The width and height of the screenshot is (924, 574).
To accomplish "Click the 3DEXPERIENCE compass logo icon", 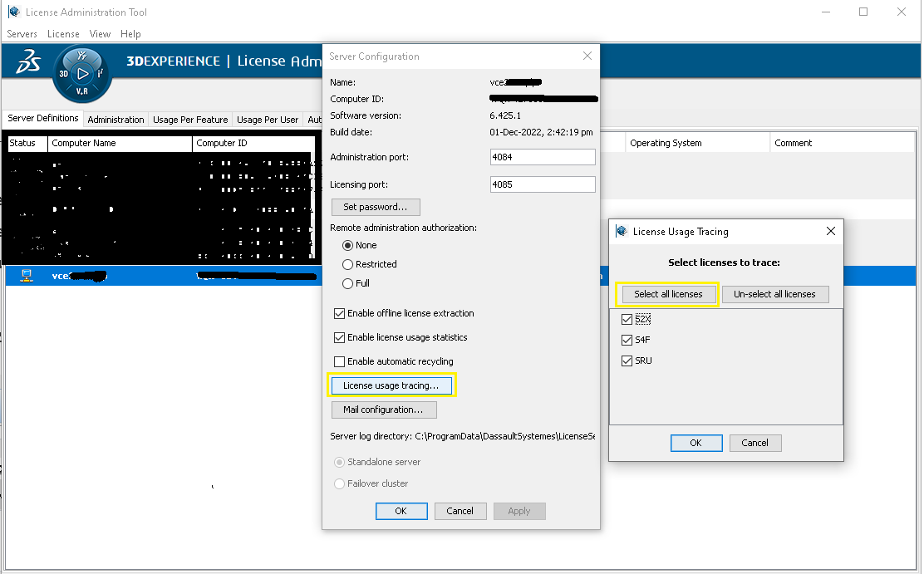I will click(81, 74).
